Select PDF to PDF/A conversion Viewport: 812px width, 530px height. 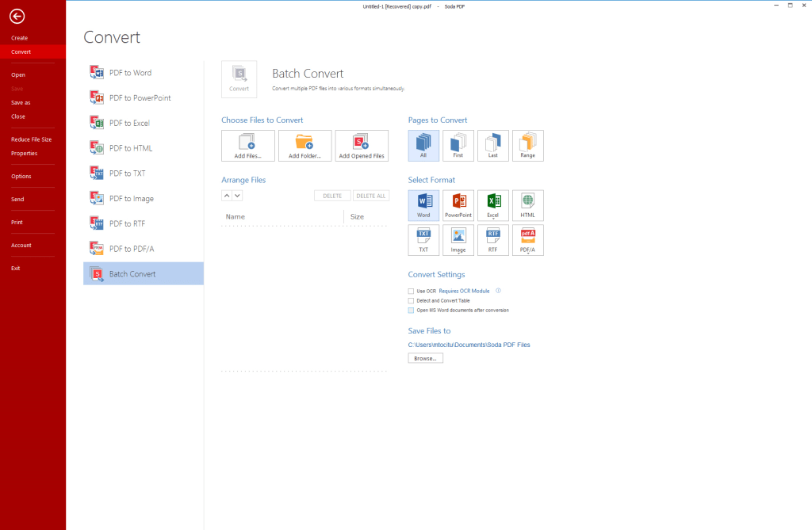(144, 249)
